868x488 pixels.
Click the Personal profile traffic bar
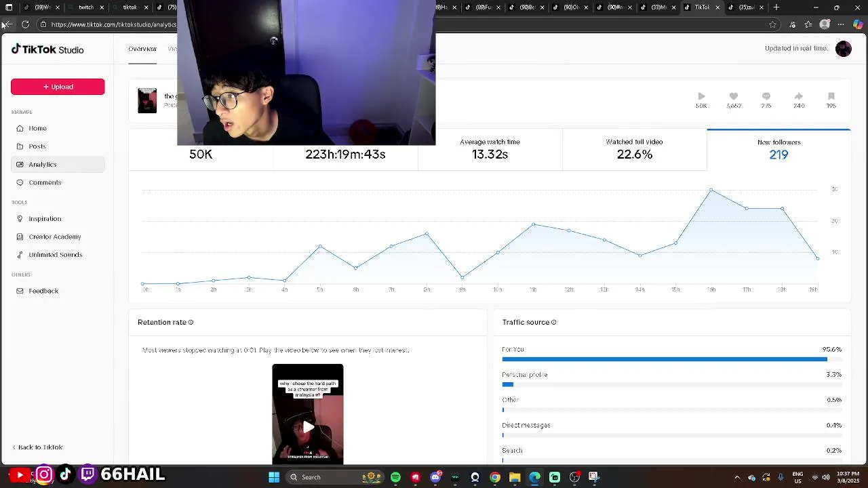[x=671, y=384]
